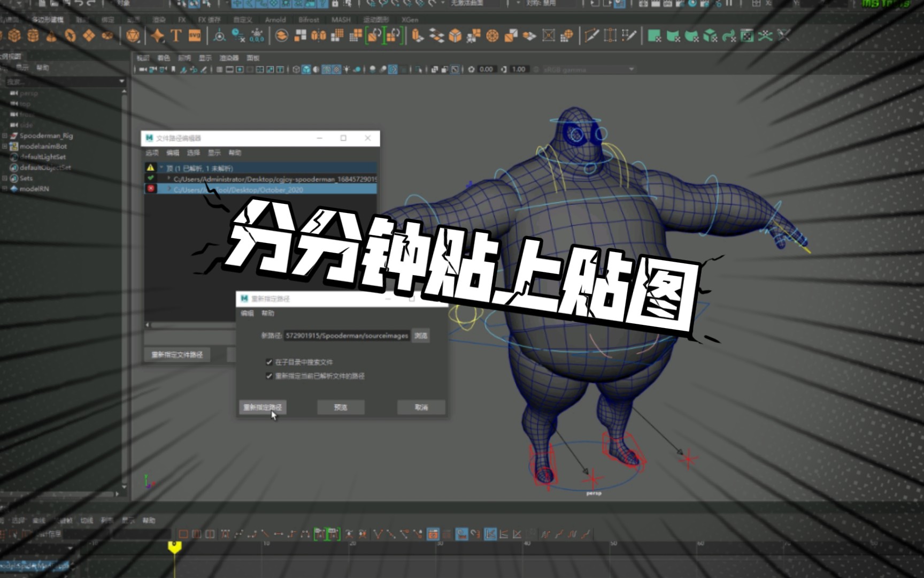Click the 新路径 new path input field
The height and width of the screenshot is (578, 924).
point(346,336)
